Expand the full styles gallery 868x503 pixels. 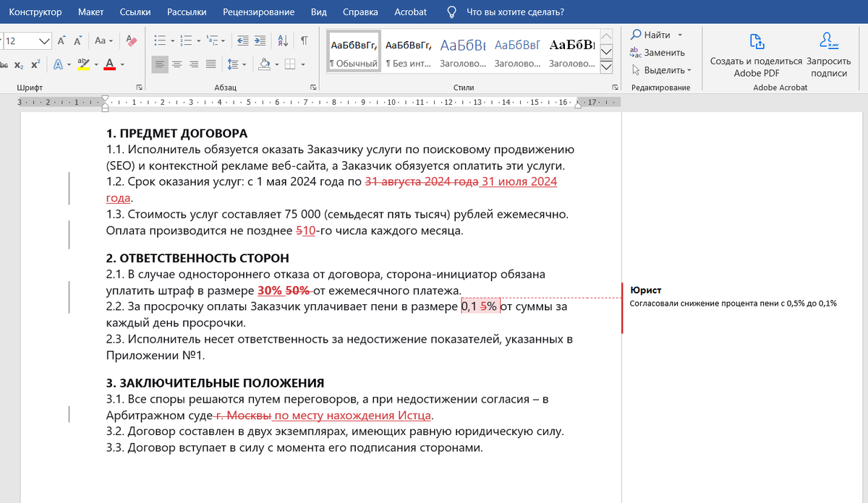tap(607, 66)
